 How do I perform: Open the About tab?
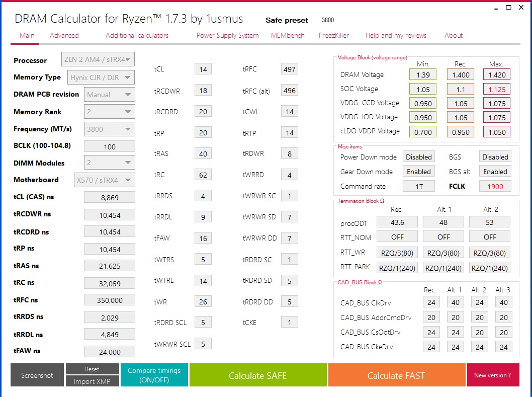coord(453,35)
